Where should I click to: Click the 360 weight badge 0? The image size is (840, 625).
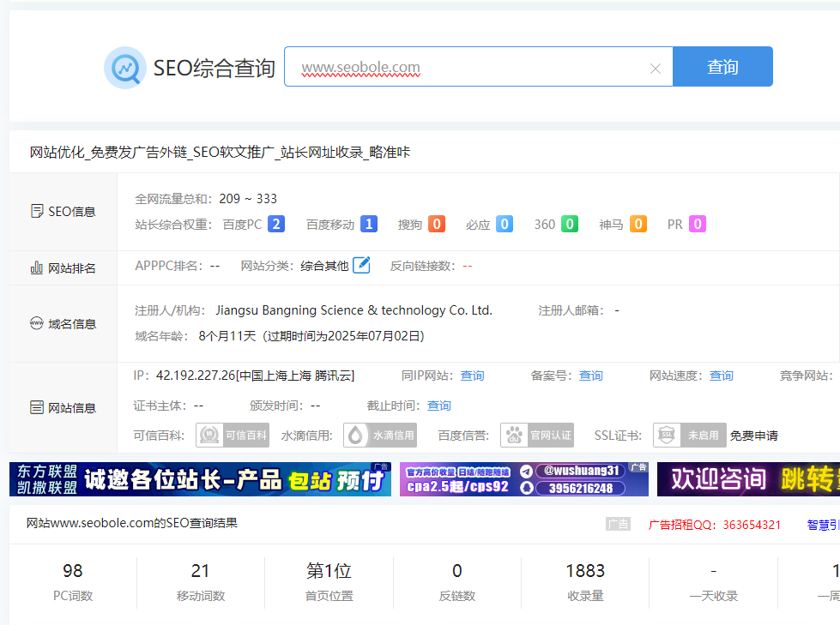coord(570,224)
